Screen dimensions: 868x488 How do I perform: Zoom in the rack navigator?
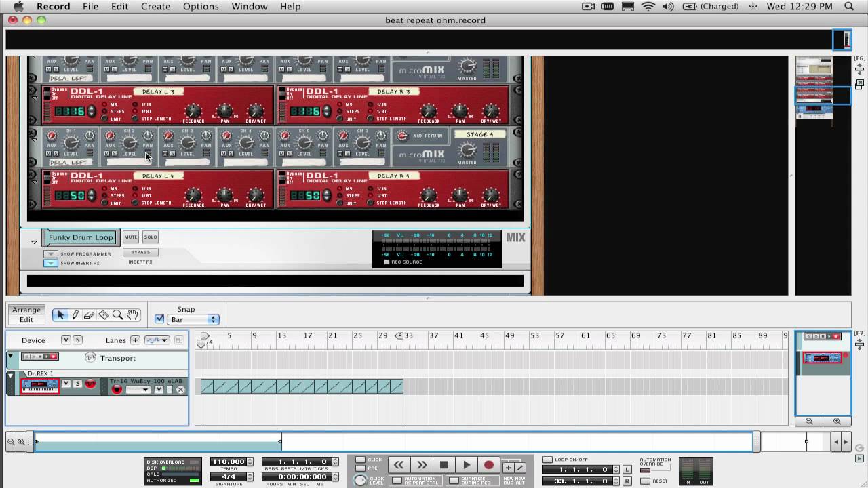tap(837, 421)
